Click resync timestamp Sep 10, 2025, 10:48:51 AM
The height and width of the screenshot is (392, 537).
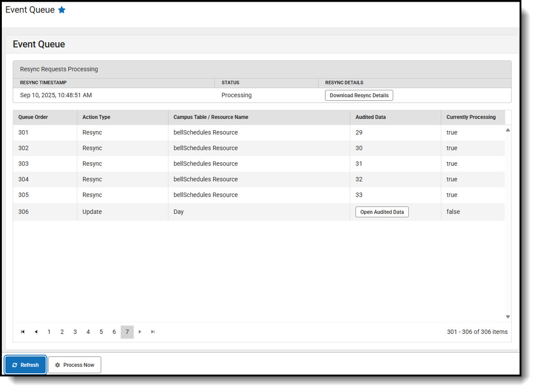[56, 95]
